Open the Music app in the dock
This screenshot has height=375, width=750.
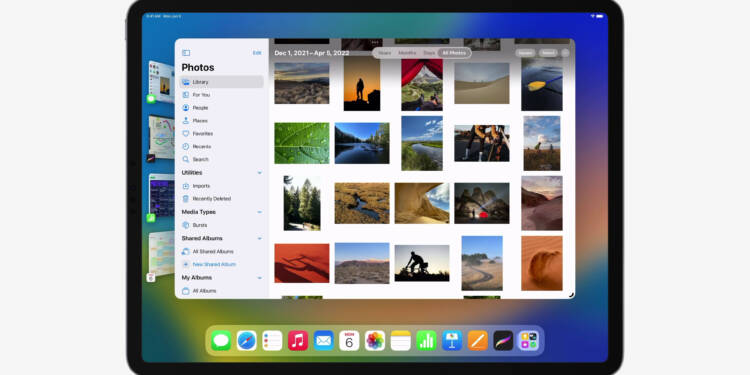pyautogui.click(x=298, y=341)
